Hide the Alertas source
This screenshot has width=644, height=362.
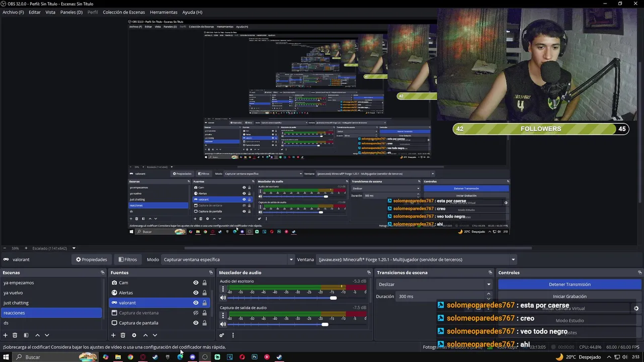(x=196, y=293)
